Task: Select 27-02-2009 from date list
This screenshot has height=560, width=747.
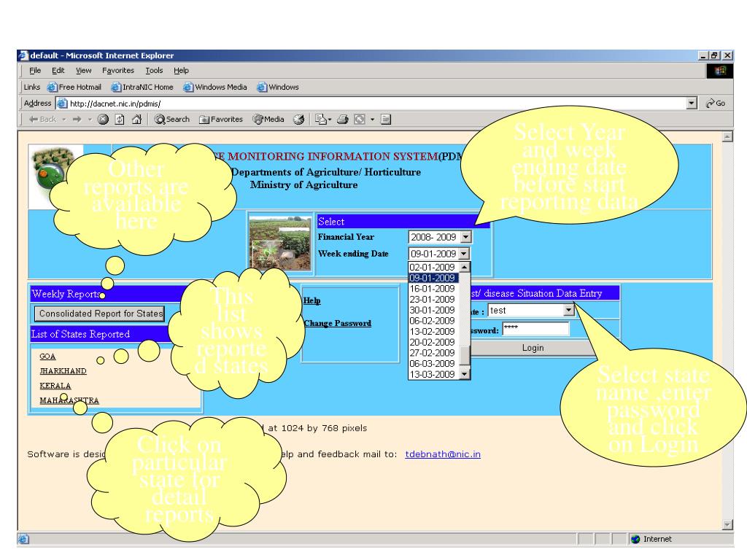Action: 433,353
